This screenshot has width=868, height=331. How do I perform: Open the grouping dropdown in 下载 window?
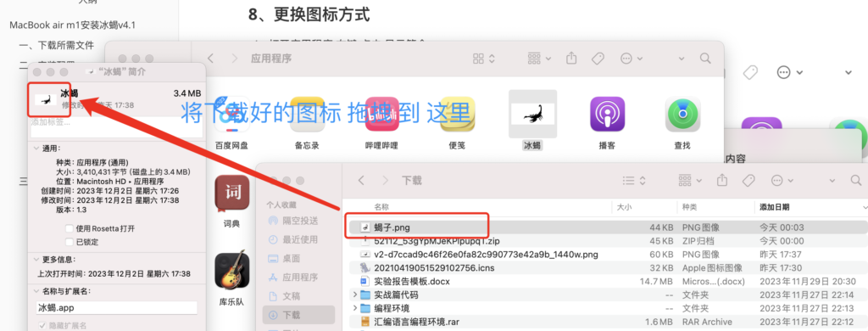click(x=690, y=180)
